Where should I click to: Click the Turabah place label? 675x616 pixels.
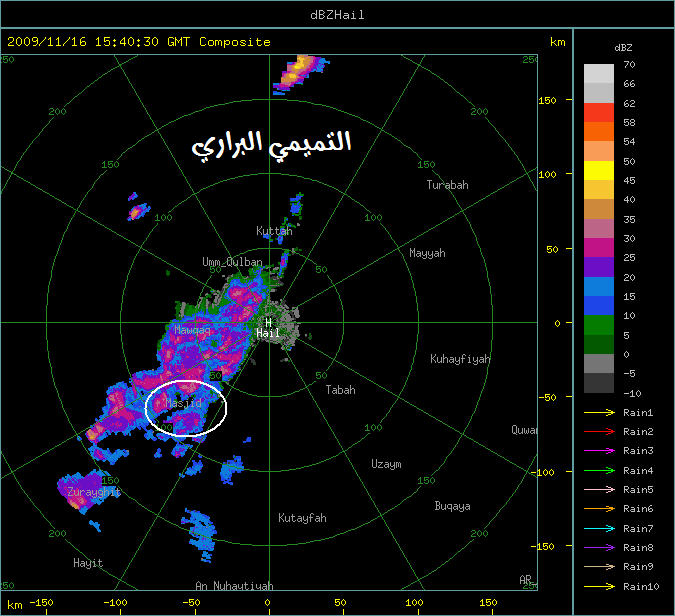[447, 185]
